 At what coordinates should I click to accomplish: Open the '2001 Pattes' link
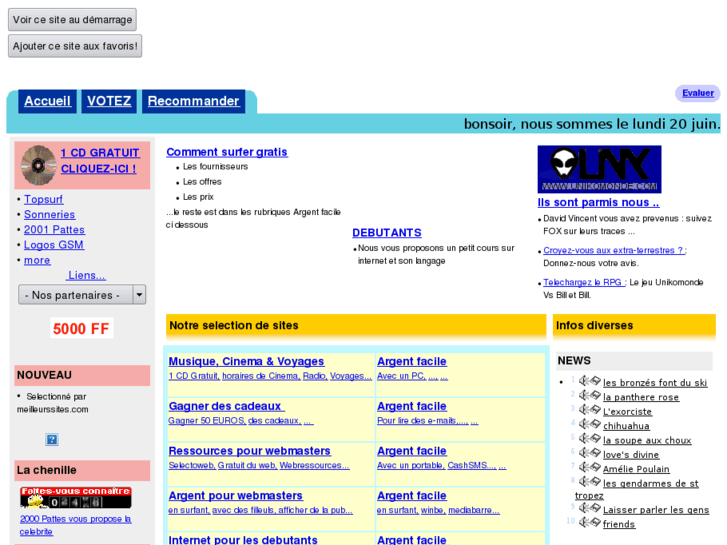(x=54, y=230)
